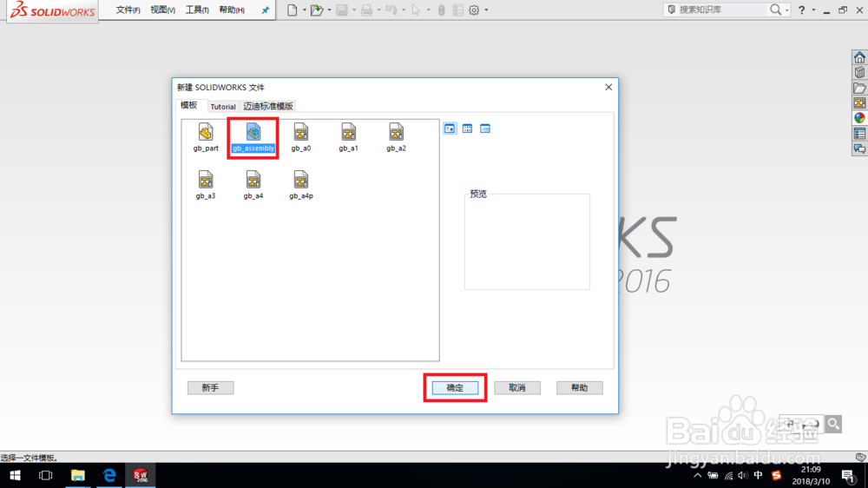Confirm with the 确定 button
The width and height of the screenshot is (868, 488).
[455, 388]
